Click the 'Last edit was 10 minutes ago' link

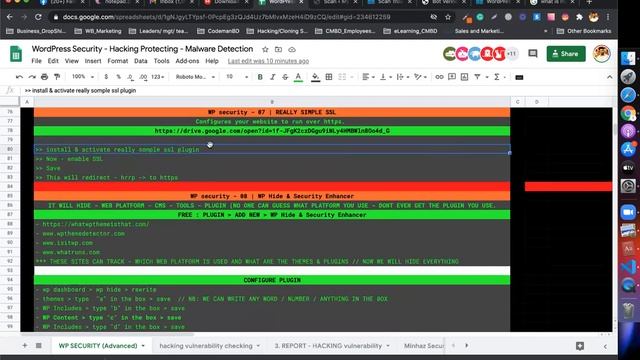268,61
